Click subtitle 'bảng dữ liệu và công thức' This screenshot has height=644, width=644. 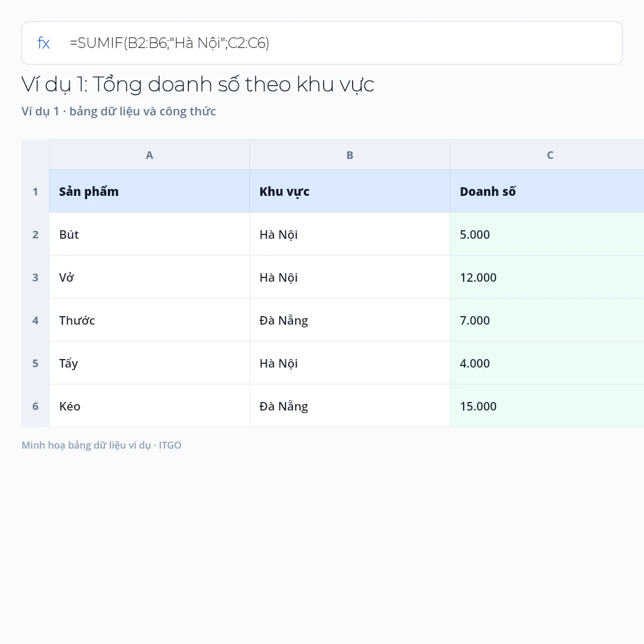tap(143, 112)
